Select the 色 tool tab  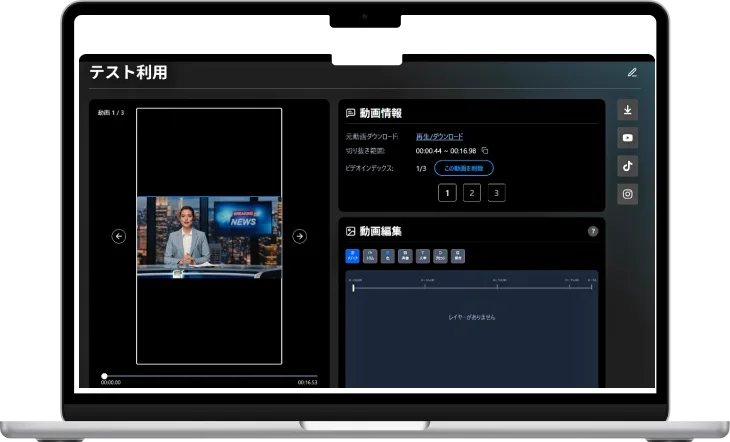point(387,256)
